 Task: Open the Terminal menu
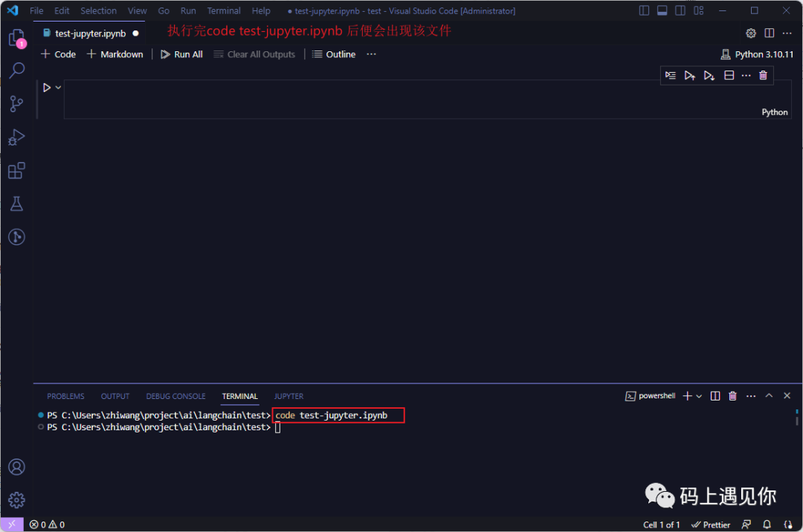(x=224, y=10)
